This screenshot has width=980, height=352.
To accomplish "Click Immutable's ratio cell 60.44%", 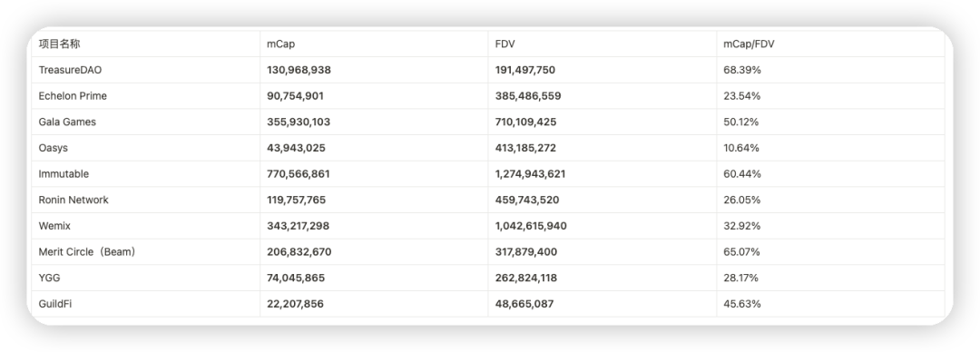I will click(x=742, y=174).
